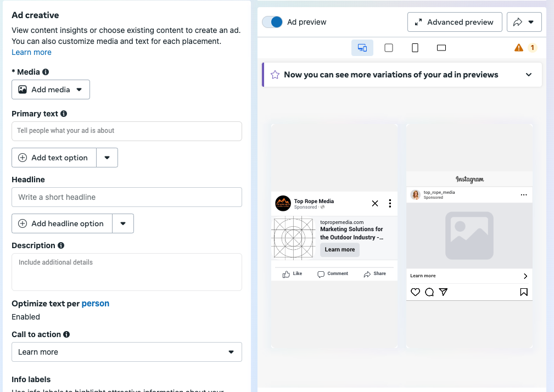Click the top_rope_media Instagram avatar
554x392 pixels.
point(416,194)
